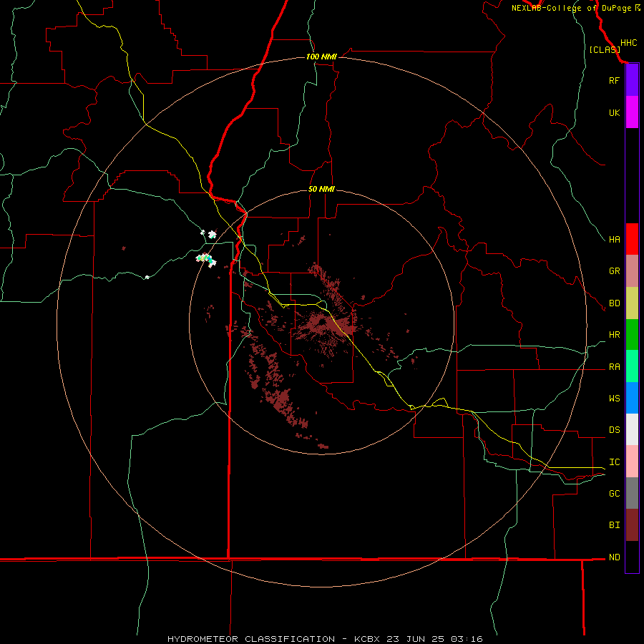Click the 'WS' legend label
The height and width of the screenshot is (644, 644).
coord(614,398)
